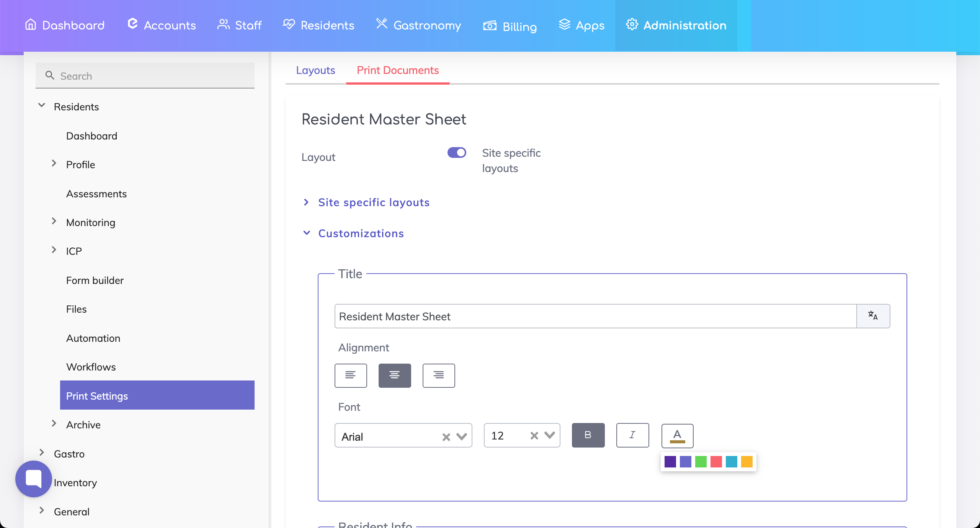Open the chat bubble widget

click(x=34, y=479)
